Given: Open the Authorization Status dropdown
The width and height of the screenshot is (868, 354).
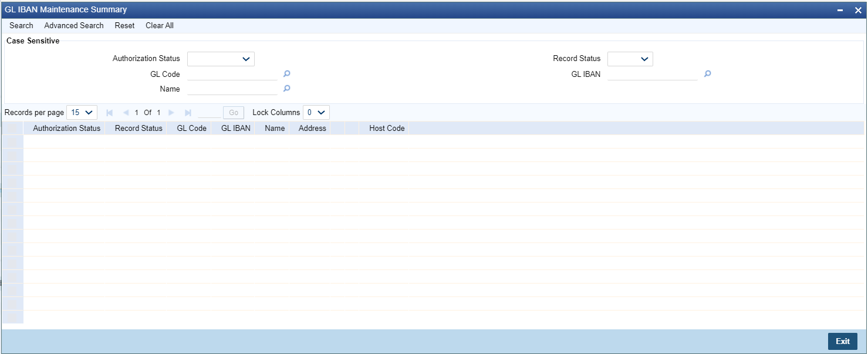Looking at the screenshot, I should pyautogui.click(x=221, y=59).
